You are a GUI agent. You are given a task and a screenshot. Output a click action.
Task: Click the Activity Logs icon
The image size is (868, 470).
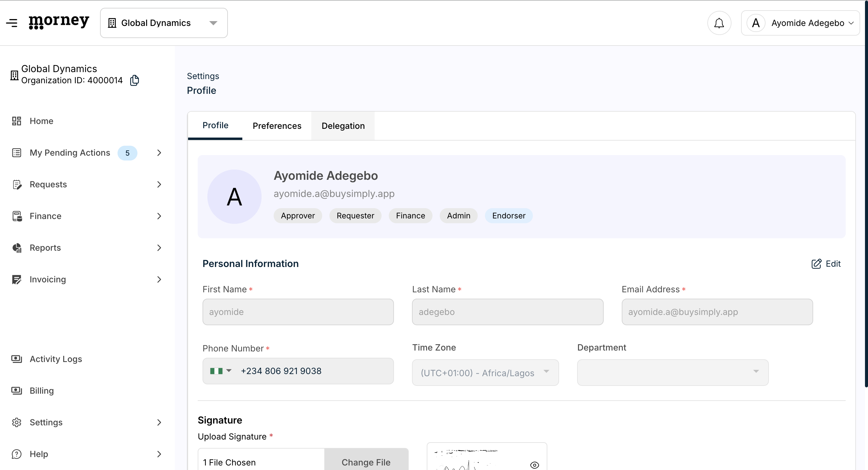pyautogui.click(x=17, y=359)
